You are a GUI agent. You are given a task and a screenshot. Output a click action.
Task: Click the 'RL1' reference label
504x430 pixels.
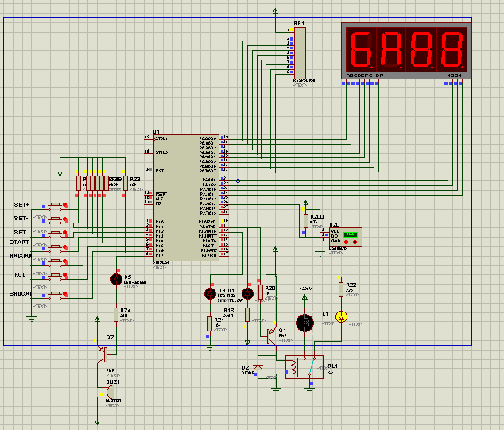tap(332, 366)
